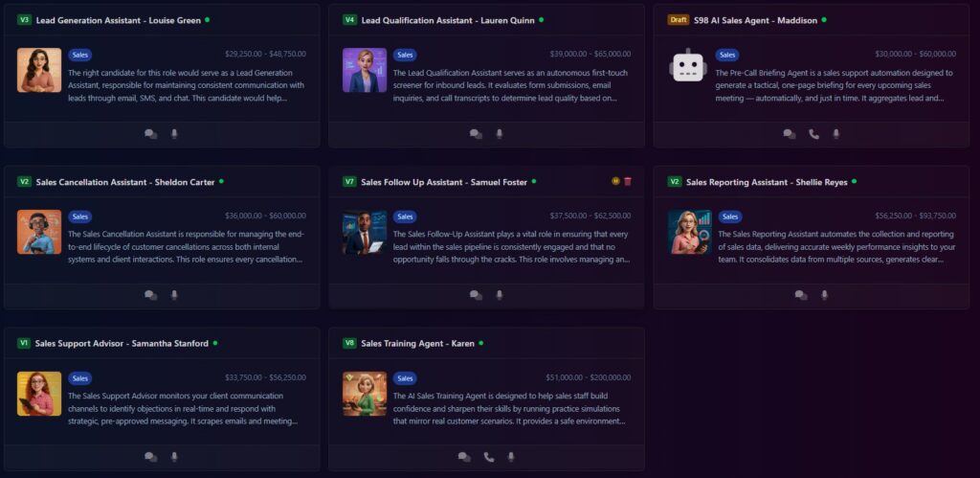Click microphone icon on Samantha Stanford card
The width and height of the screenshot is (980, 478).
click(174, 457)
